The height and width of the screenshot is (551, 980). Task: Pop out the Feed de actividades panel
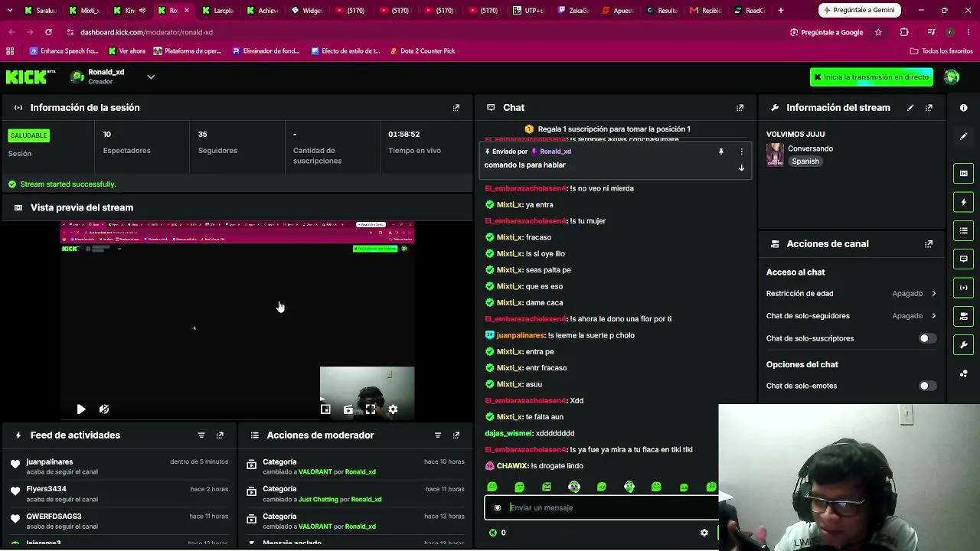pyautogui.click(x=220, y=435)
